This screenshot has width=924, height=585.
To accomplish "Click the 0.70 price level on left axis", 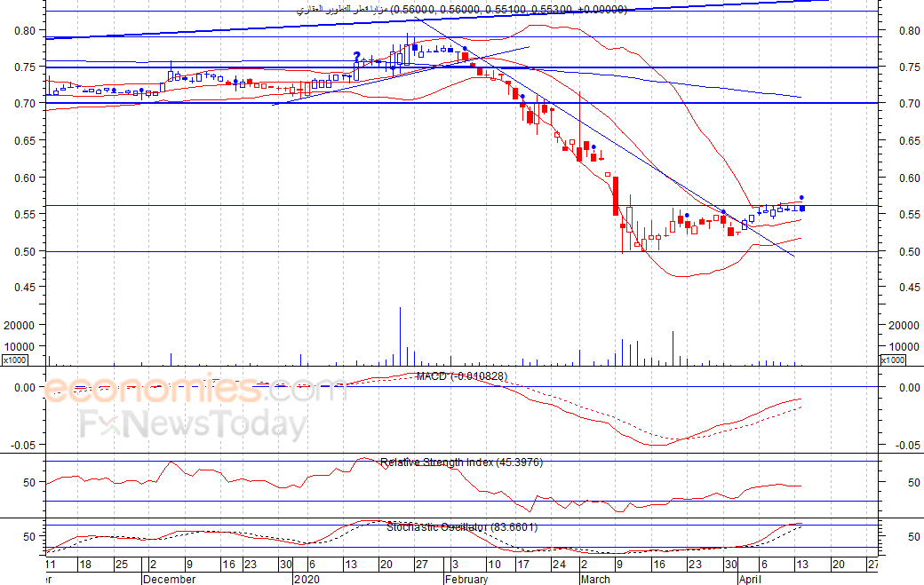I will tap(26, 104).
